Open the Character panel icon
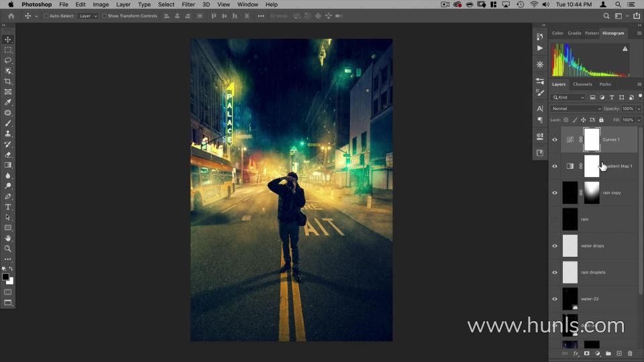The image size is (644, 362). tap(539, 109)
